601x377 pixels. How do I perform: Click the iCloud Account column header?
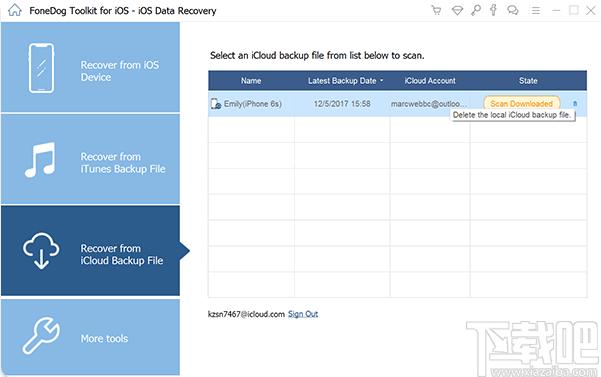click(x=430, y=81)
